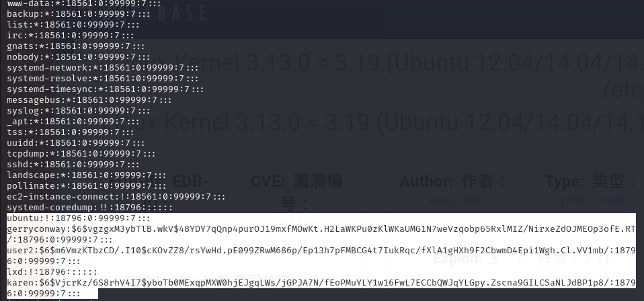Click the faded Linux Kernel 3.13.0 page title
This screenshot has width=644, height=301.
[x=395, y=62]
